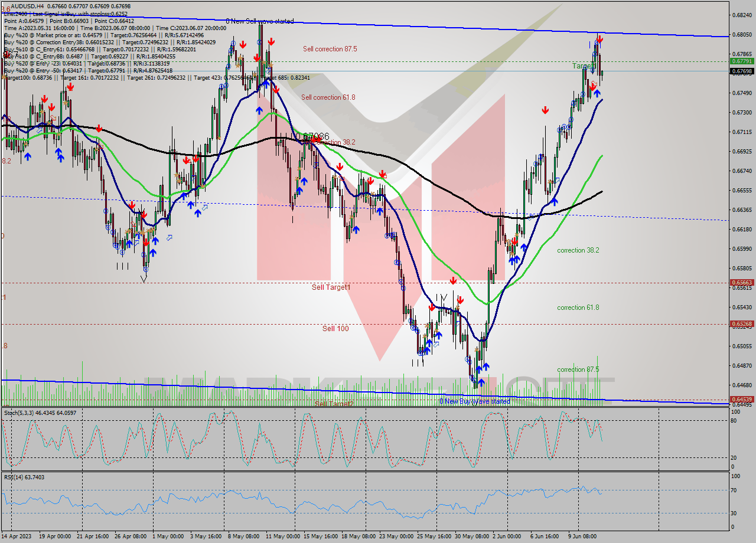Select the 'Sell correction 61.8' label

click(328, 97)
